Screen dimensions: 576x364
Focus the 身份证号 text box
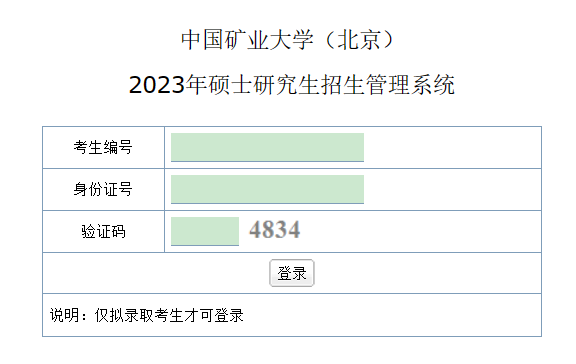(267, 190)
